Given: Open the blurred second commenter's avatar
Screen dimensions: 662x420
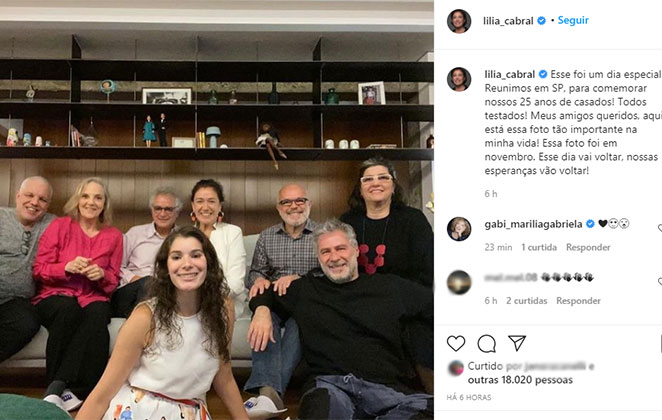Looking at the screenshot, I should tap(459, 282).
